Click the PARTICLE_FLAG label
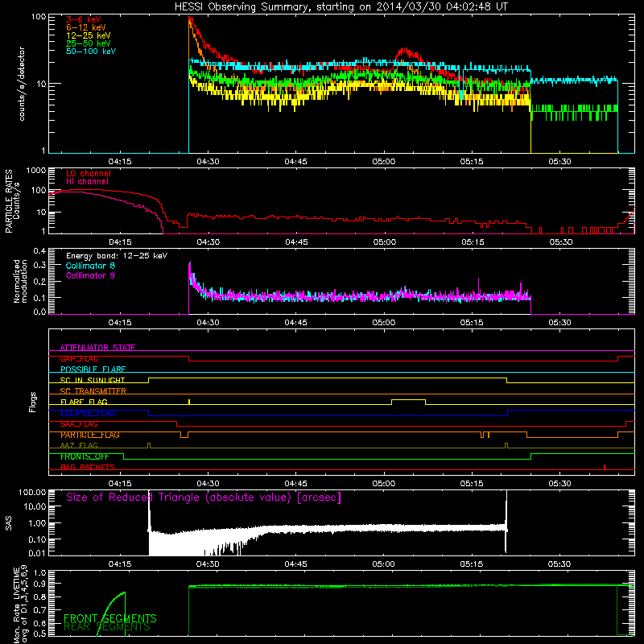The image size is (644, 644). coord(90,435)
